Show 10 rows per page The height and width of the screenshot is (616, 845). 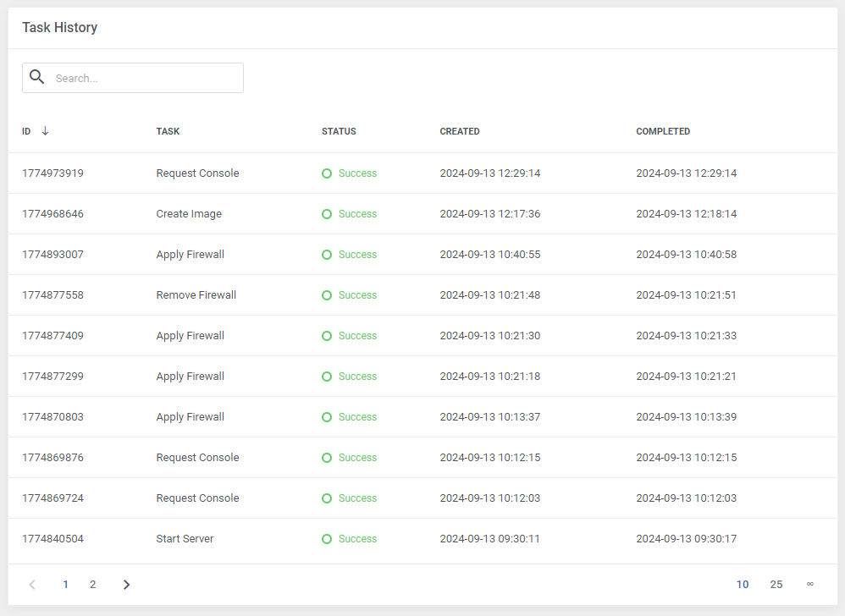click(x=743, y=585)
